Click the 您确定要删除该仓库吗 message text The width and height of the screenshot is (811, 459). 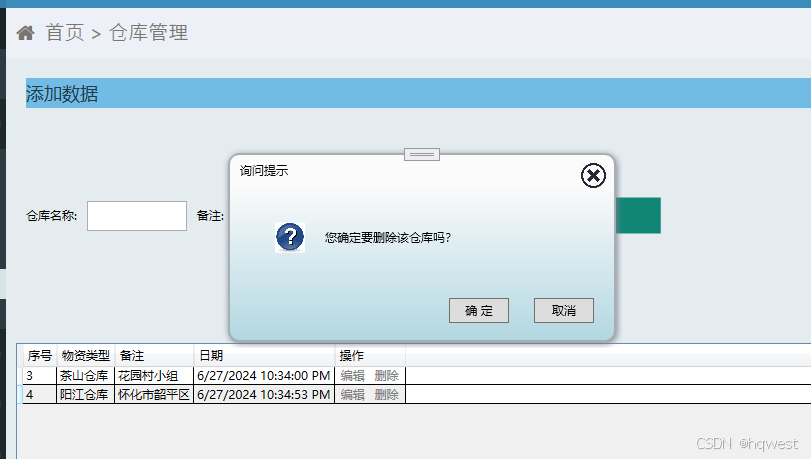pos(388,238)
